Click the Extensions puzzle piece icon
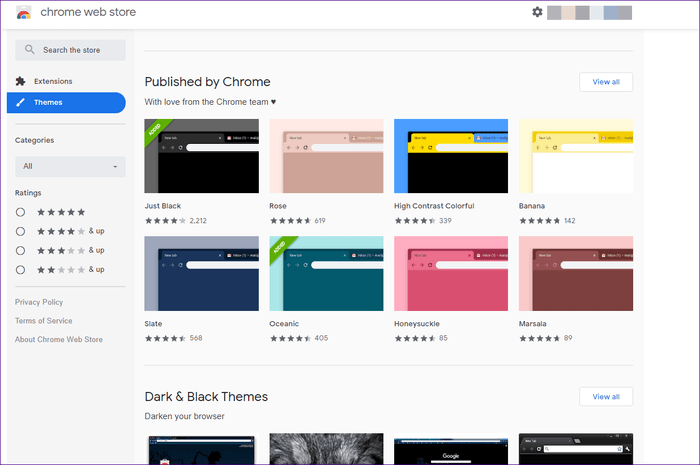The width and height of the screenshot is (700, 465). click(x=21, y=81)
